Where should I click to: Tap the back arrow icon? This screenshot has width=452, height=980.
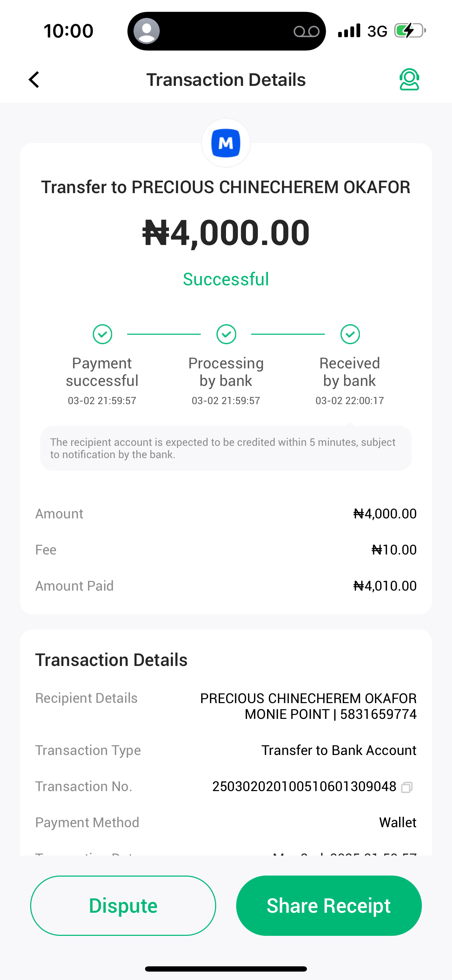pos(34,80)
